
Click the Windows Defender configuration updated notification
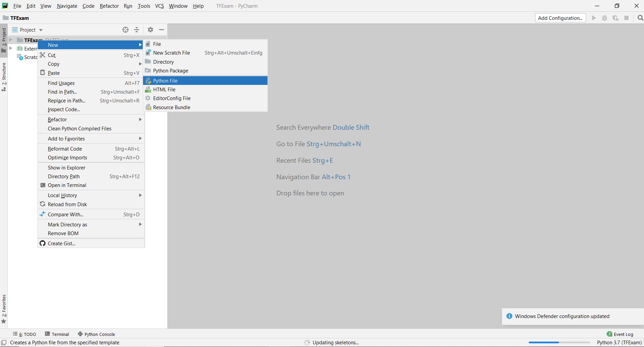(573, 316)
